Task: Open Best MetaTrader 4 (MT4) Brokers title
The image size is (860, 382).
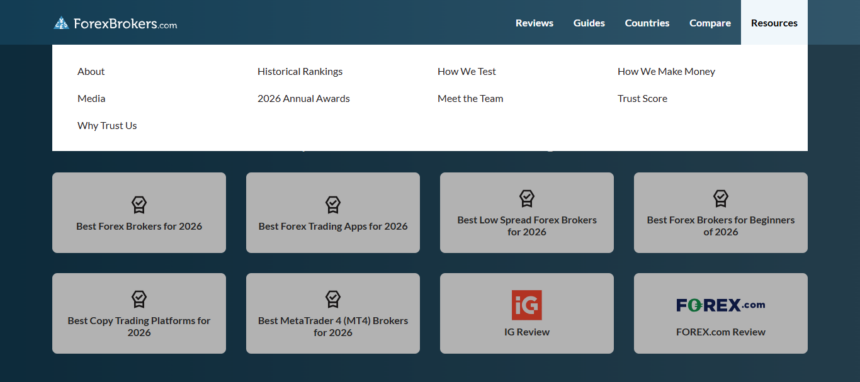Action: (333, 327)
